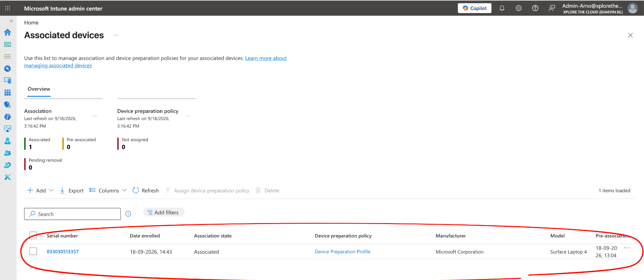Open the help question mark
Screen dimensions: 644x280
(x=535, y=8)
